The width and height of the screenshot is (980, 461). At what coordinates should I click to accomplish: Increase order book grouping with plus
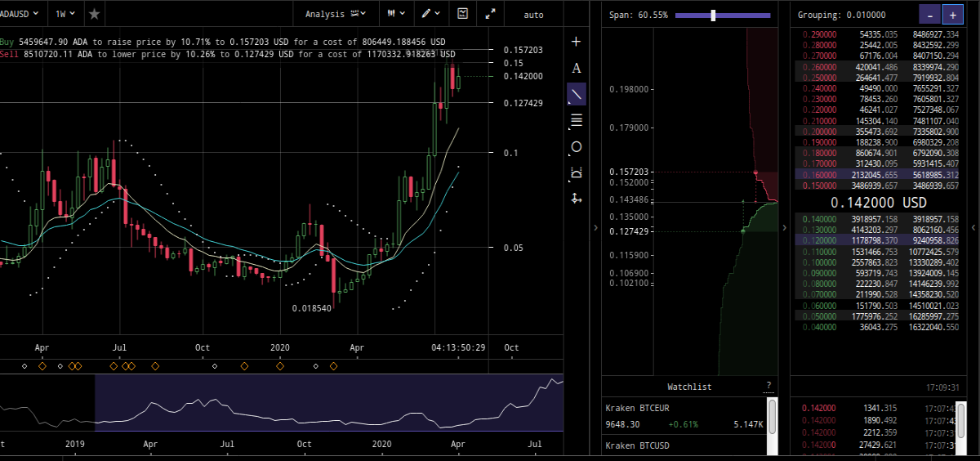pyautogui.click(x=952, y=15)
